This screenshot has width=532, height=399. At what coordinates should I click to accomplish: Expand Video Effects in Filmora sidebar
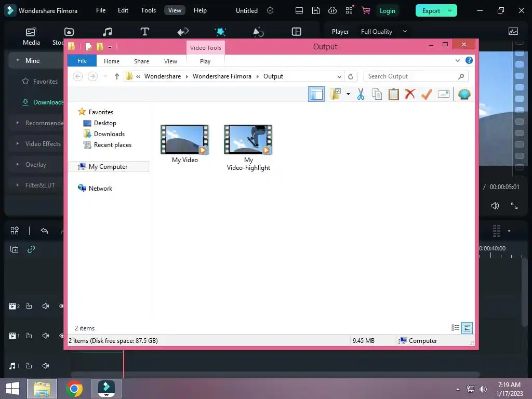click(x=17, y=143)
